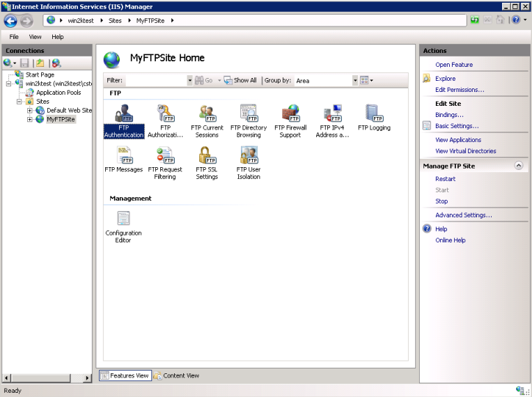Click win2ktest in the breadcrumb path
532x397 pixels.
tap(80, 20)
